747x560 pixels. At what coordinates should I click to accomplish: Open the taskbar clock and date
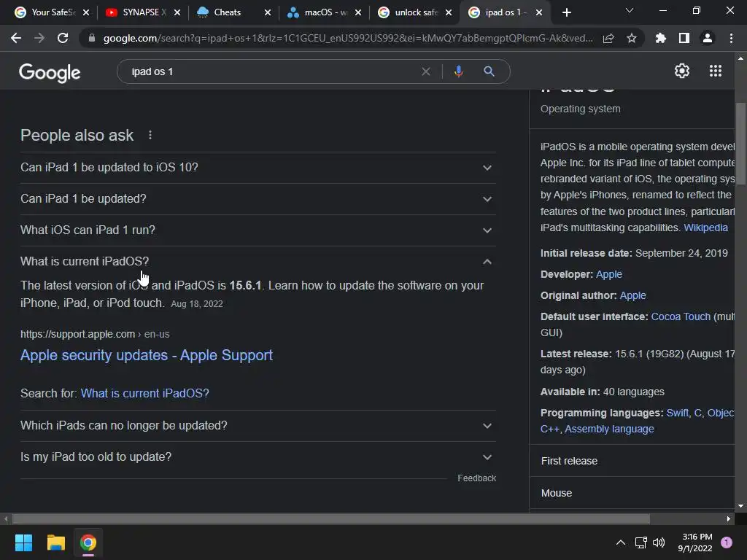[695, 542]
